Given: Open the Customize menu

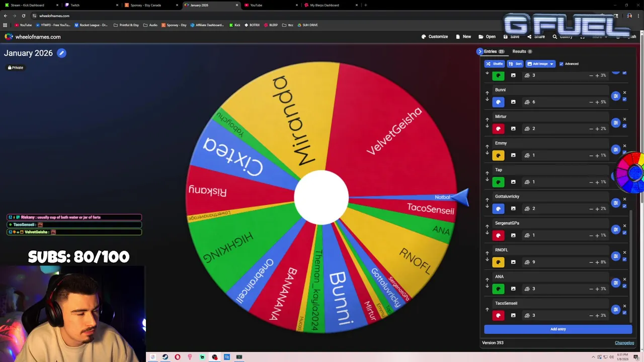Looking at the screenshot, I should coord(435,37).
